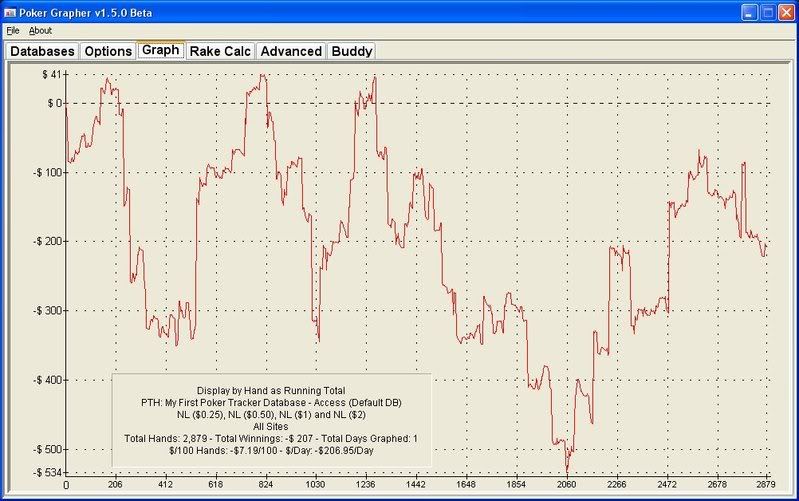Go to the Rake Calc tab
Screen dimensions: 799x501
pos(220,50)
